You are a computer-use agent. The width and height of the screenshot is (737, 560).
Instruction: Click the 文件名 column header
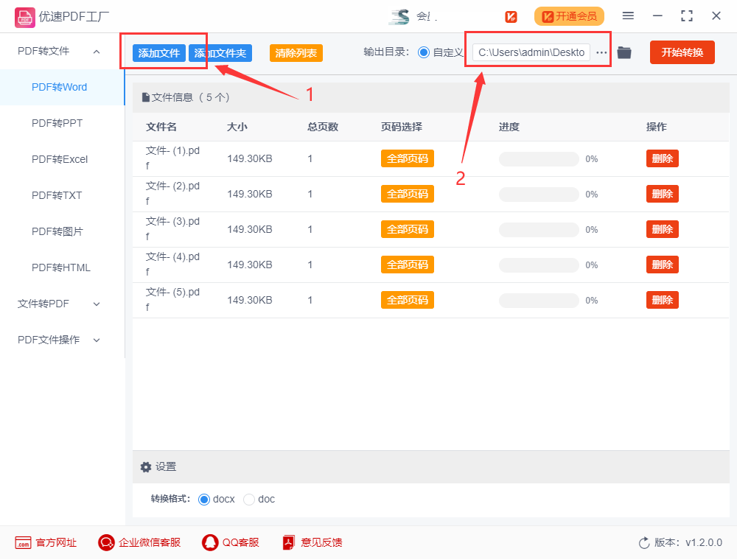click(161, 127)
